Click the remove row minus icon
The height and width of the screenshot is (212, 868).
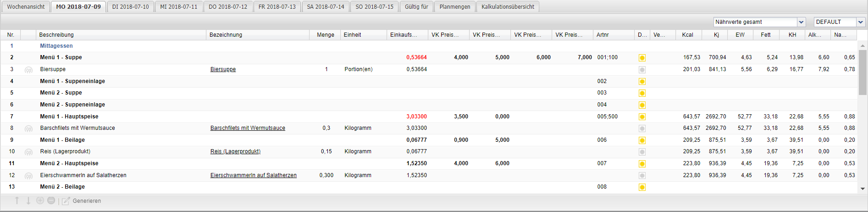(x=51, y=201)
